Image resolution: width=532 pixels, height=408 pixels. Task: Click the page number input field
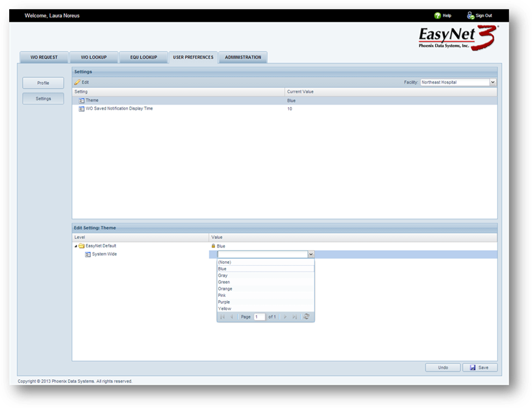click(x=259, y=317)
